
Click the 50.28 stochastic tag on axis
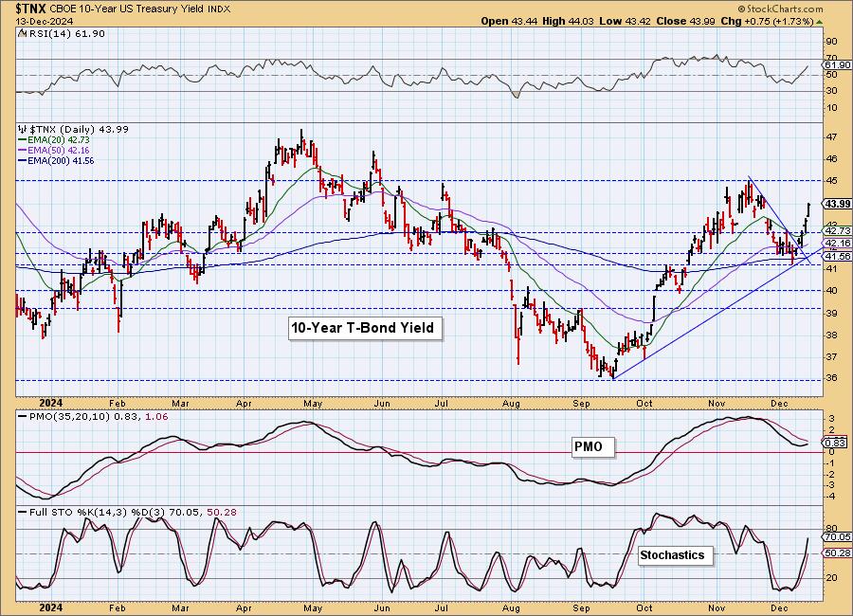[838, 553]
